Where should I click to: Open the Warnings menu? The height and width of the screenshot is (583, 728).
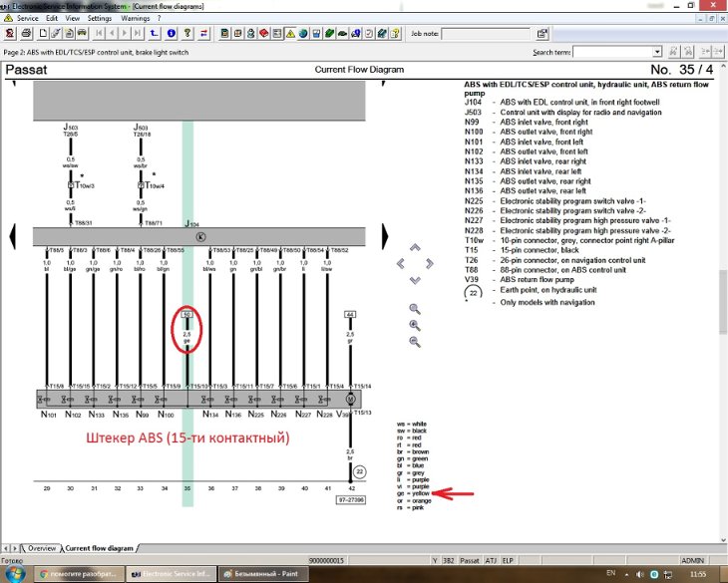[x=135, y=18]
